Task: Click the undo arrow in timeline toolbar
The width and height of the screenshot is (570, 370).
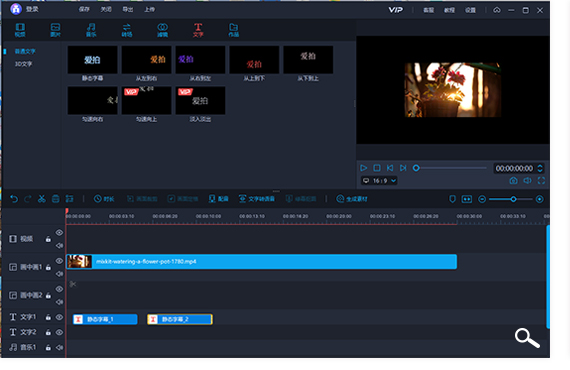Action: click(14, 199)
